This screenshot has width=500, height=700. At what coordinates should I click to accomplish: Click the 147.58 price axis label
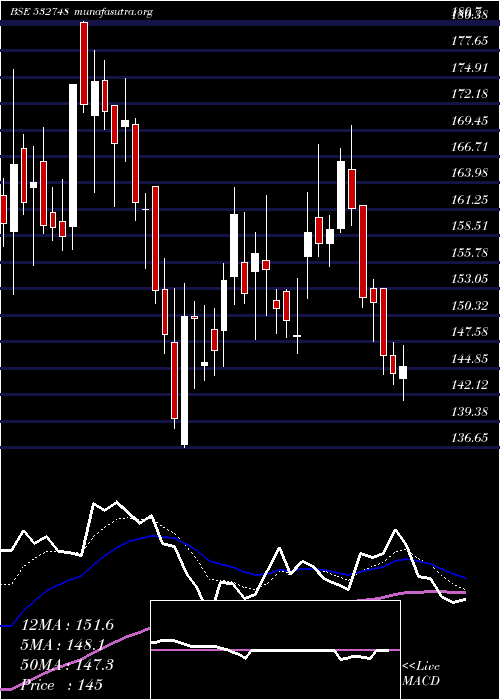(469, 332)
